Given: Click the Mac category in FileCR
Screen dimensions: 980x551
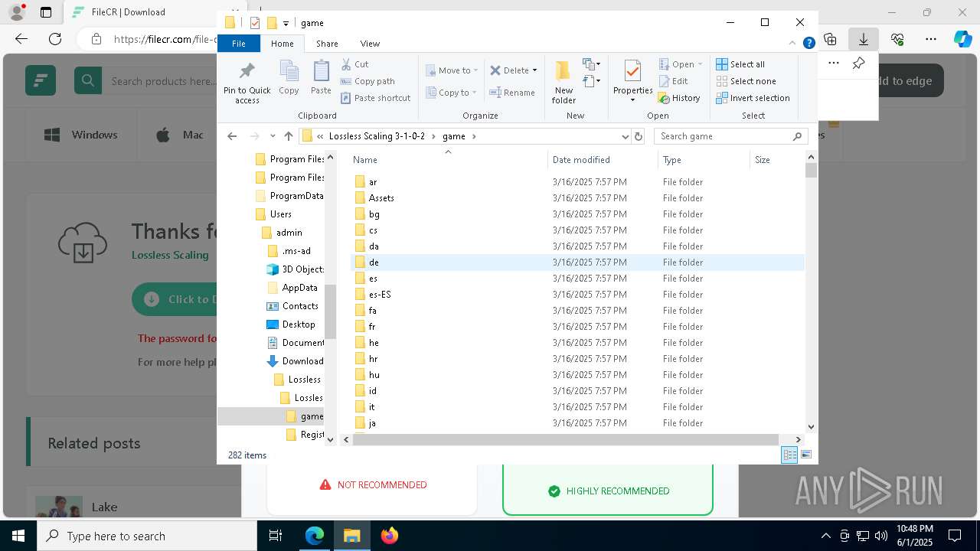Looking at the screenshot, I should (x=181, y=135).
